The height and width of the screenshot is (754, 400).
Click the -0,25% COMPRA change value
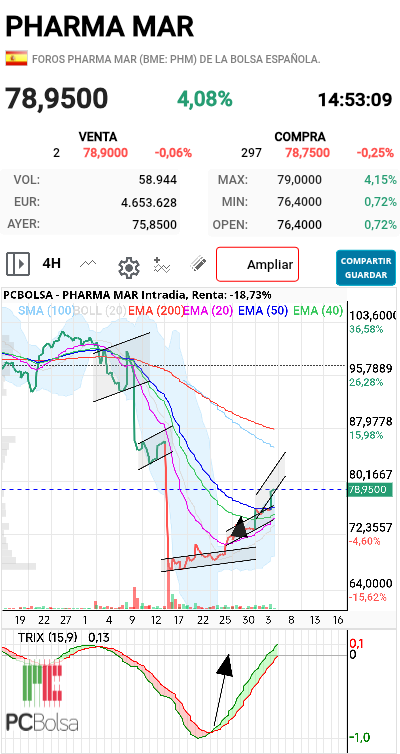pyautogui.click(x=375, y=153)
